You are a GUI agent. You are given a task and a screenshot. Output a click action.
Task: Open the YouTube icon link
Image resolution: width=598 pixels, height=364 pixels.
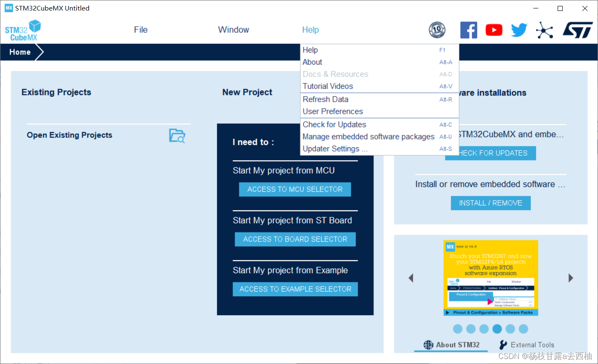click(494, 30)
